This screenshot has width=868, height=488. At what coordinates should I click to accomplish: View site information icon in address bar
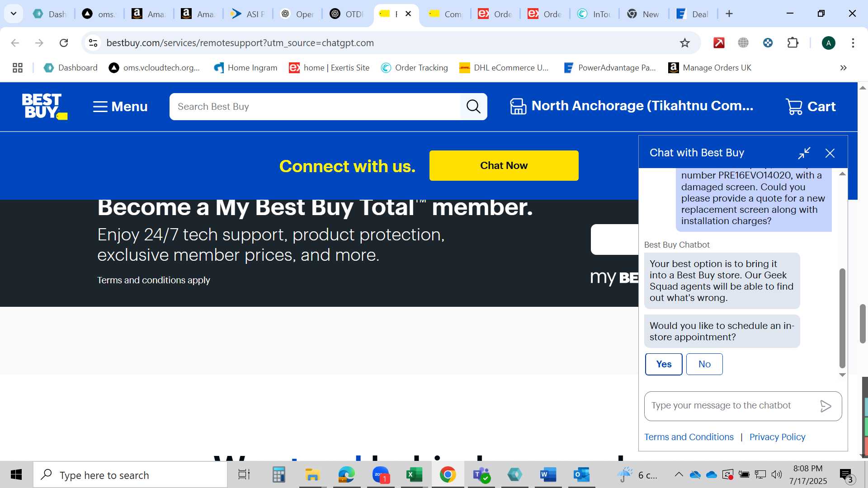(93, 43)
